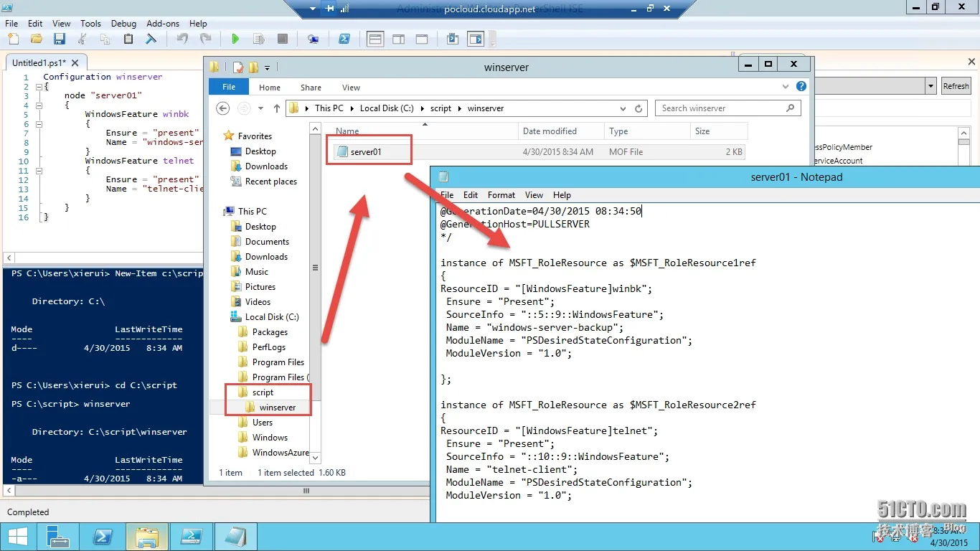Switch to the Home tab in Explorer
Screen dimensions: 980x551
(x=270, y=88)
